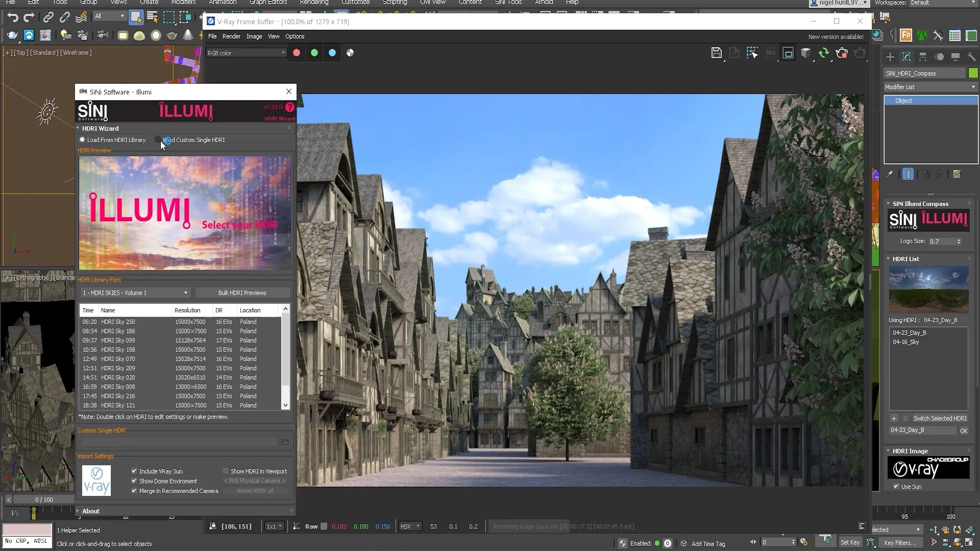The height and width of the screenshot is (551, 980).
Task: Open Utilities wrench panel icon
Action: click(x=971, y=57)
